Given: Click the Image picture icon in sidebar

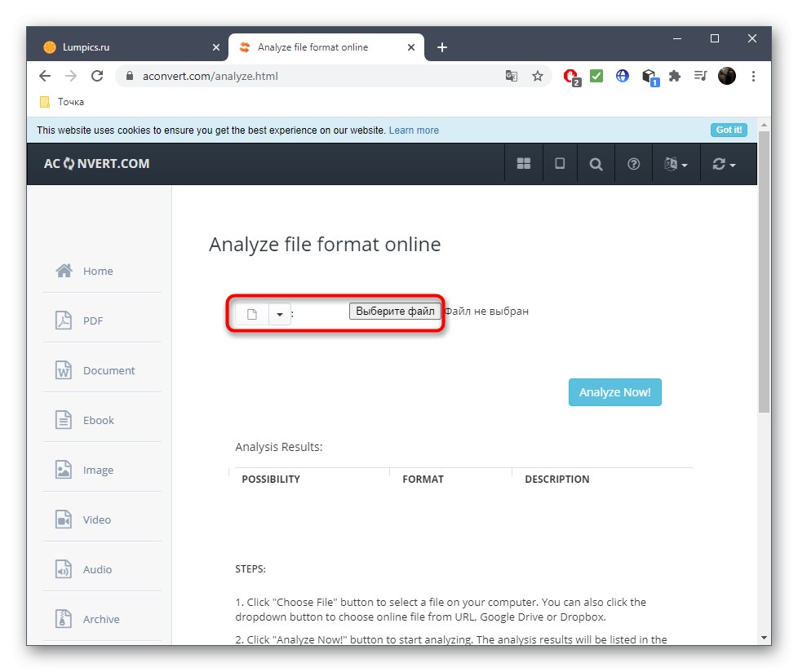Looking at the screenshot, I should tap(63, 470).
